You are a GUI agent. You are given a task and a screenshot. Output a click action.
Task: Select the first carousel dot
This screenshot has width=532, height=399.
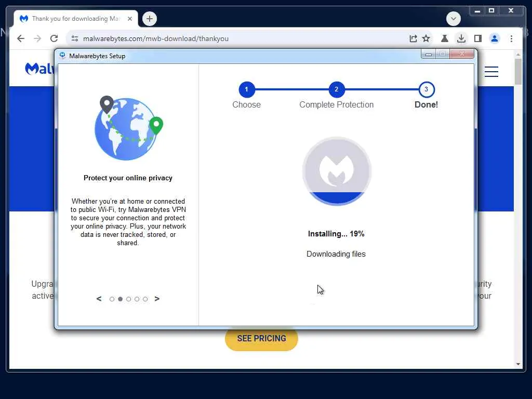click(112, 299)
